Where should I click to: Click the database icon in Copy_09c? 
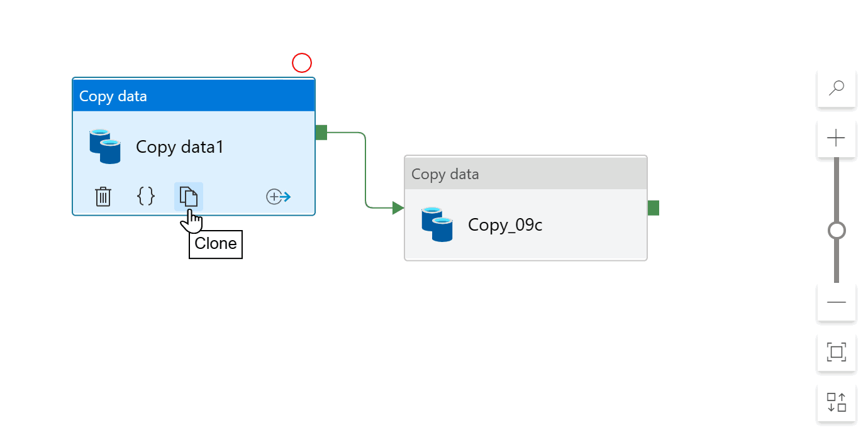click(x=437, y=225)
